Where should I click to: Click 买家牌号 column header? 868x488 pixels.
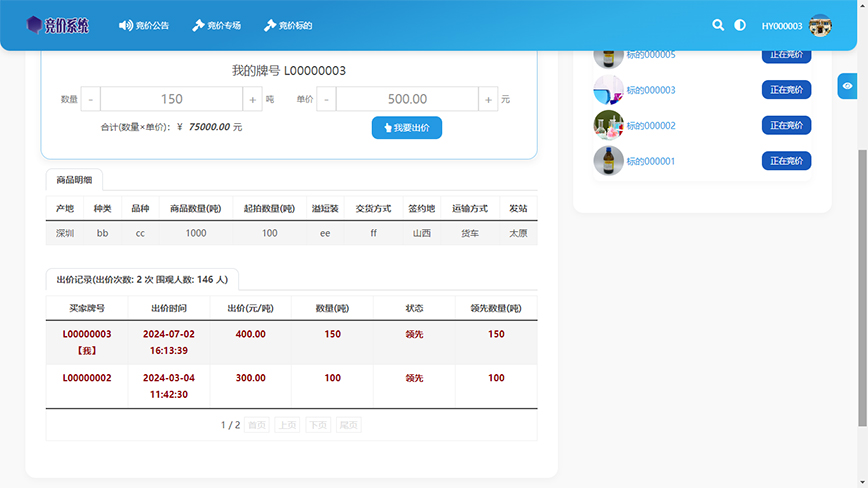(87, 308)
